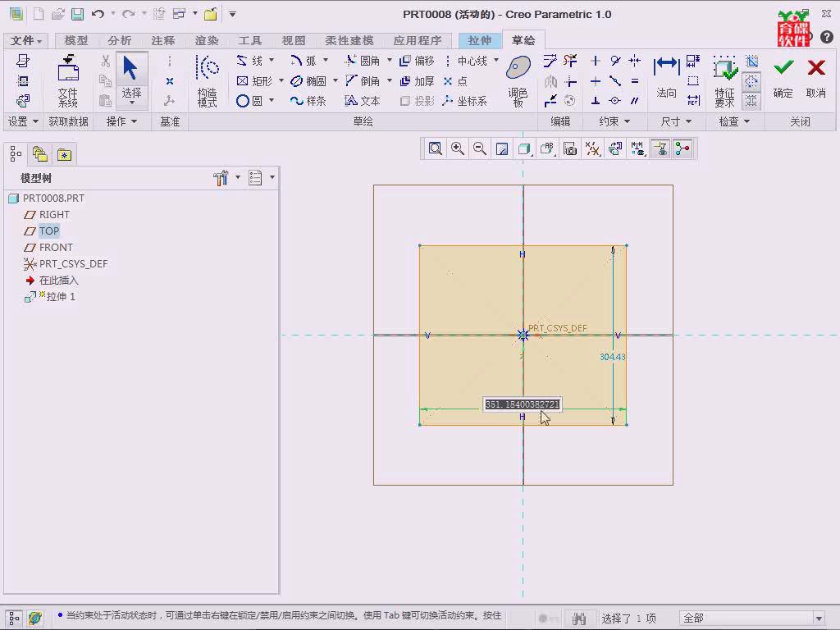The height and width of the screenshot is (630, 840).
Task: Open the Favorites navigator tab
Action: [64, 154]
